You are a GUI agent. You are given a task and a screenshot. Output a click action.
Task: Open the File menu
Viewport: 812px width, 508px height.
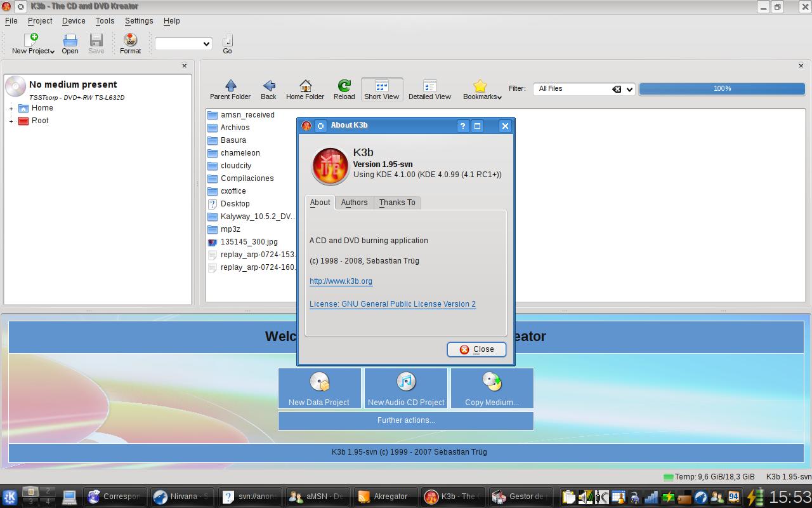[x=11, y=21]
